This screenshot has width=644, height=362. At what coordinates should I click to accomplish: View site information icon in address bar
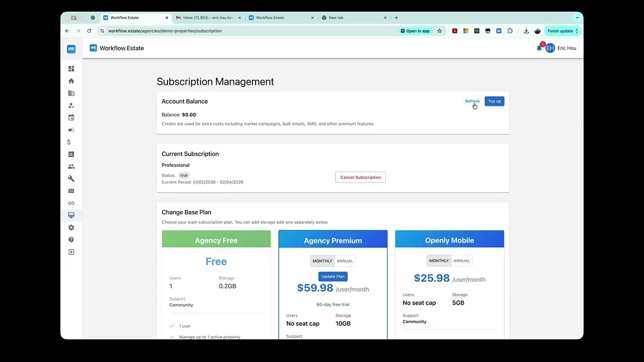pyautogui.click(x=102, y=31)
